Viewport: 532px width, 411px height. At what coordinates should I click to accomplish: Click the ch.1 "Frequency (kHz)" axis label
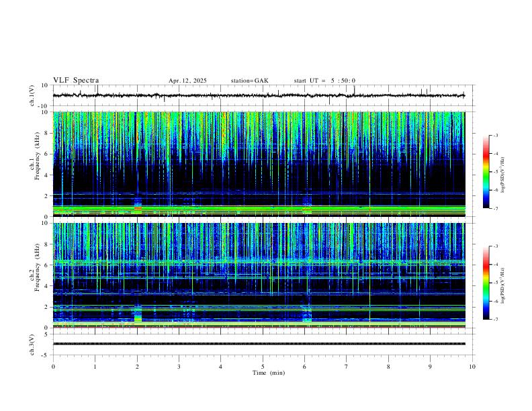(38, 156)
